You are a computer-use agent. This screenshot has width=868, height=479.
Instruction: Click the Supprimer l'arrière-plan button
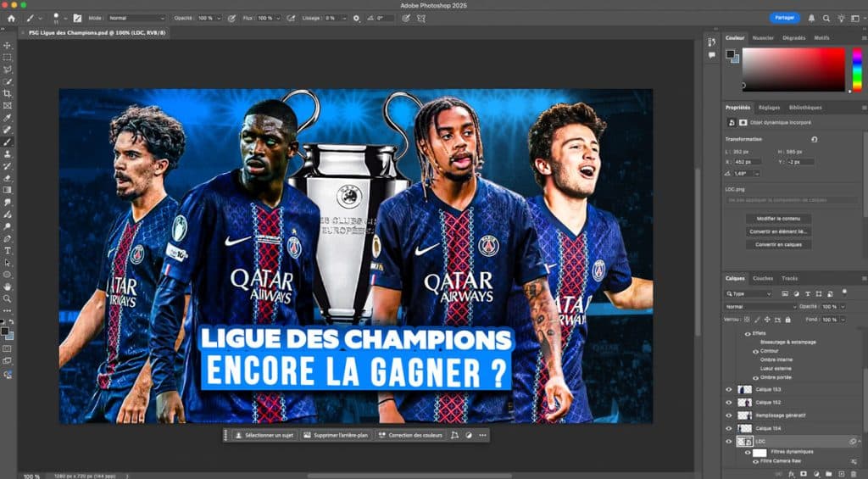335,435
